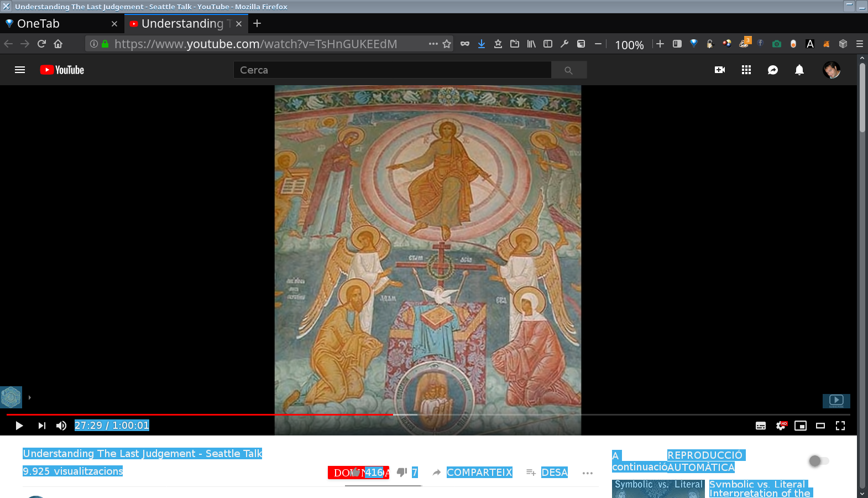Close the Understanding tab

point(239,24)
